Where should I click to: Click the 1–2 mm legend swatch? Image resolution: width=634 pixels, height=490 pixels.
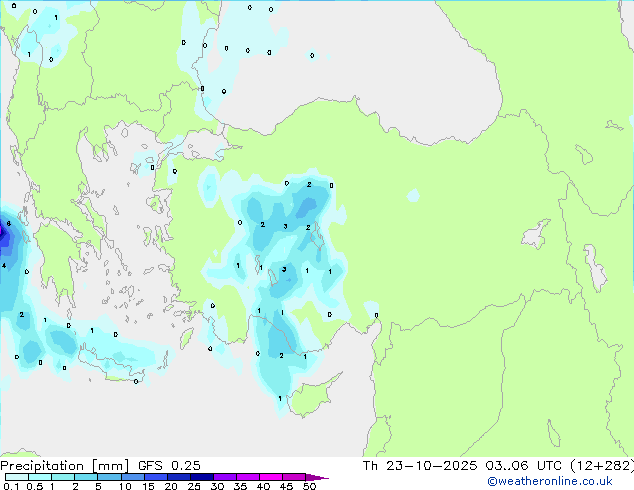tap(63, 477)
